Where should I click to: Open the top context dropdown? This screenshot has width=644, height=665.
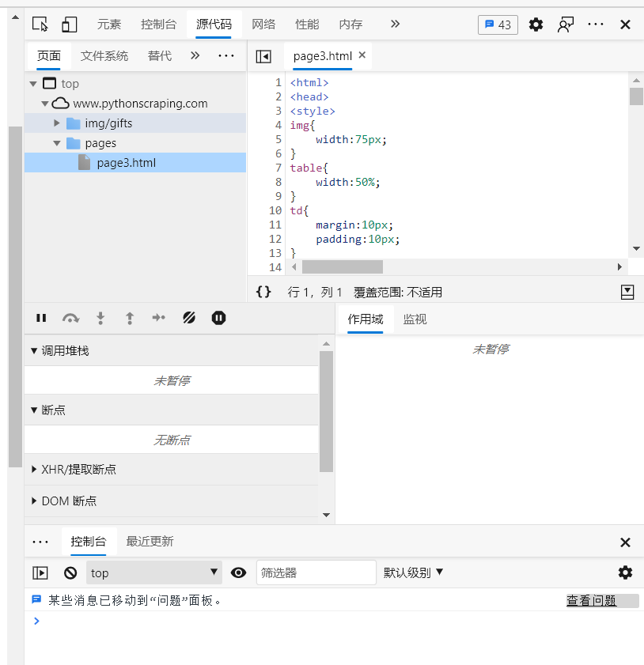(154, 573)
